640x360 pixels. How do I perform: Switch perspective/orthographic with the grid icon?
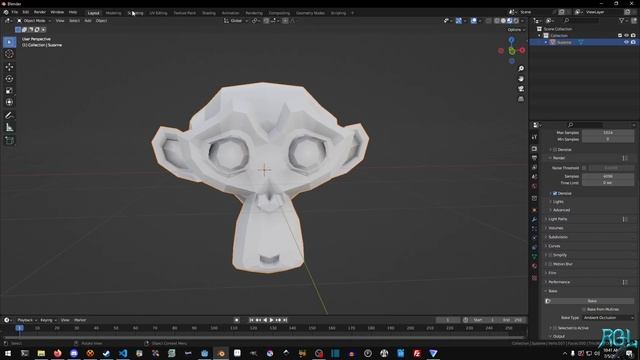(x=521, y=99)
